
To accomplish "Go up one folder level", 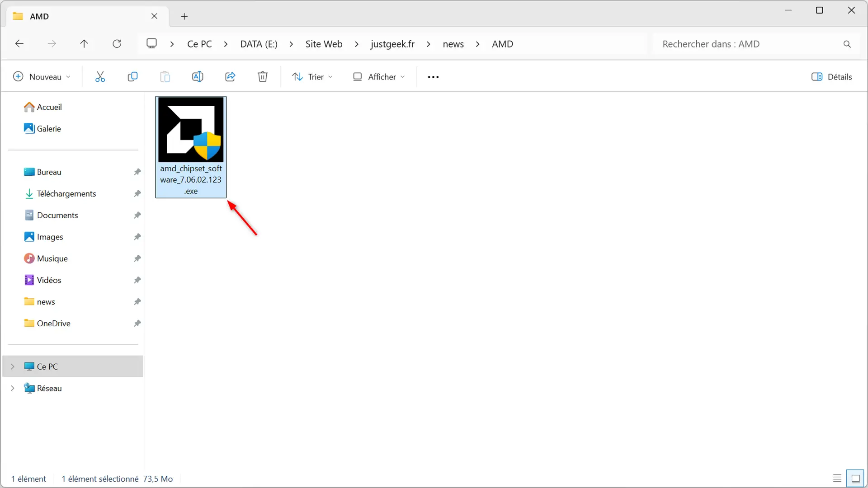I will pyautogui.click(x=84, y=44).
